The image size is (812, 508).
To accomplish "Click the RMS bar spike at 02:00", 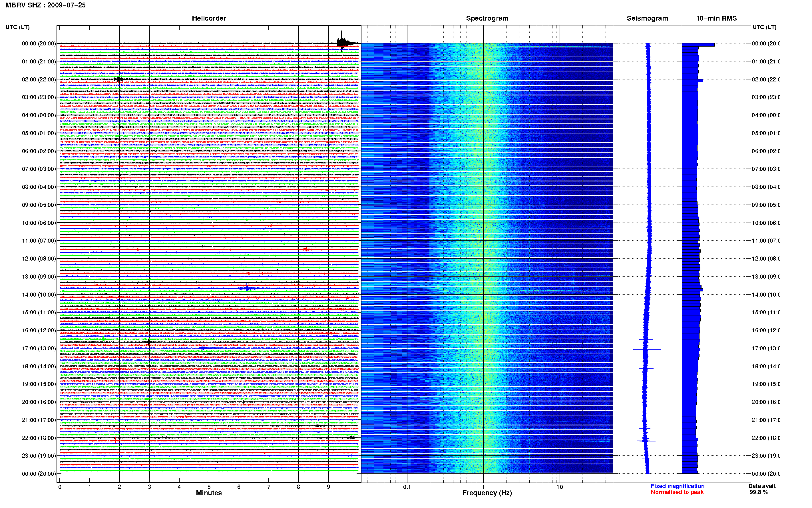I will coord(692,81).
